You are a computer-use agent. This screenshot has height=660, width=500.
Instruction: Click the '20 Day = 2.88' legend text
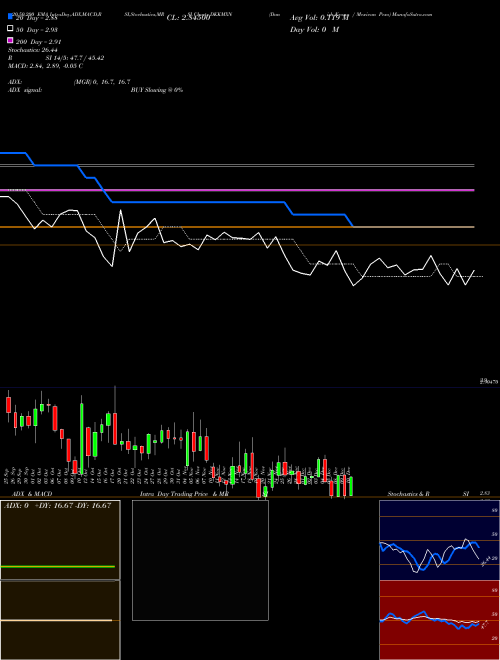[36, 18]
